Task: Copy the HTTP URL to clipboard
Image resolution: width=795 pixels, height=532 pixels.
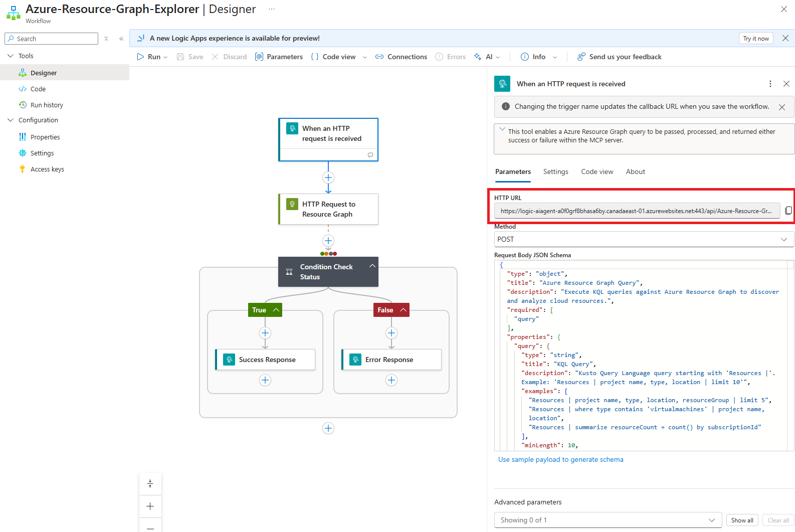Action: tap(788, 211)
